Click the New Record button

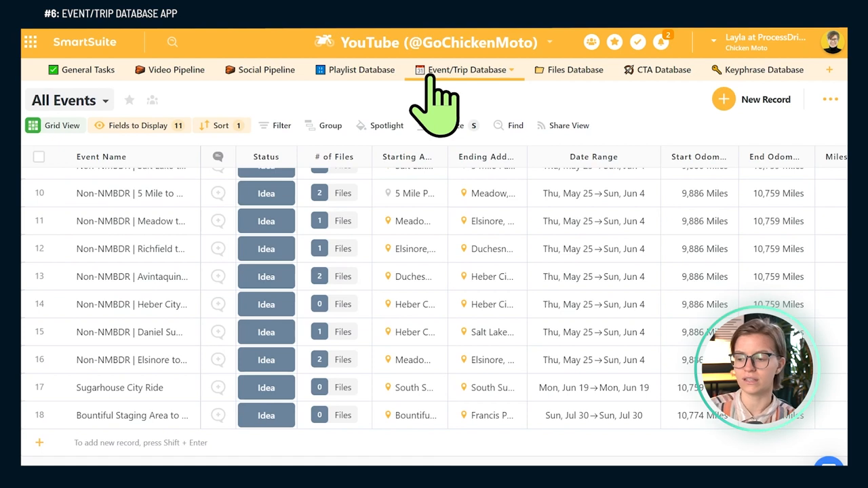point(751,99)
